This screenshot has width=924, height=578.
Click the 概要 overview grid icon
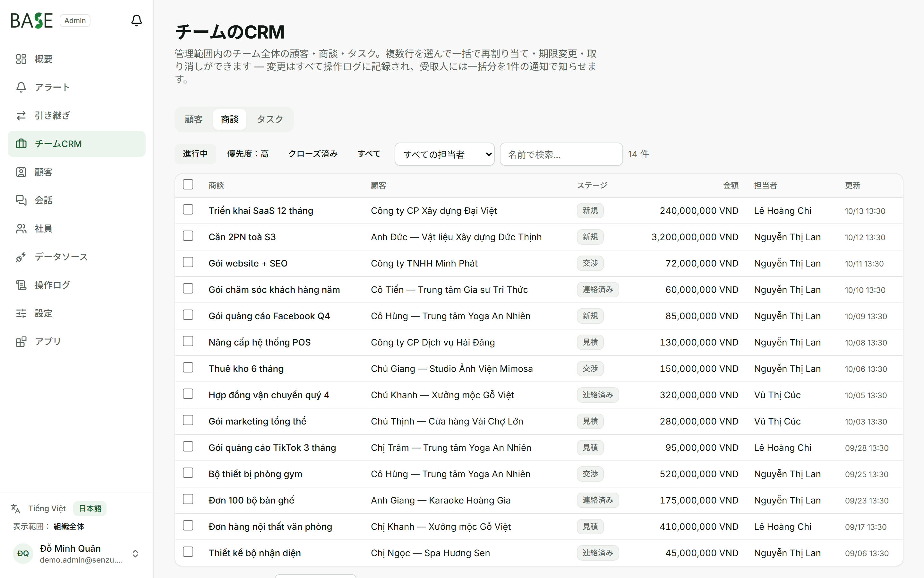click(21, 59)
